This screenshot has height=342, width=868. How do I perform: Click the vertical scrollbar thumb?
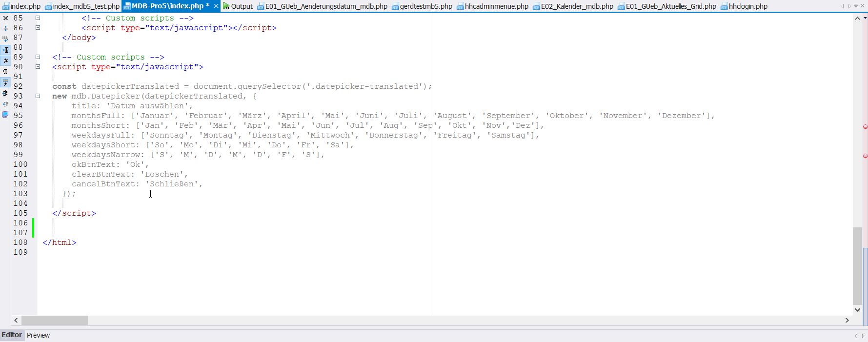857,266
